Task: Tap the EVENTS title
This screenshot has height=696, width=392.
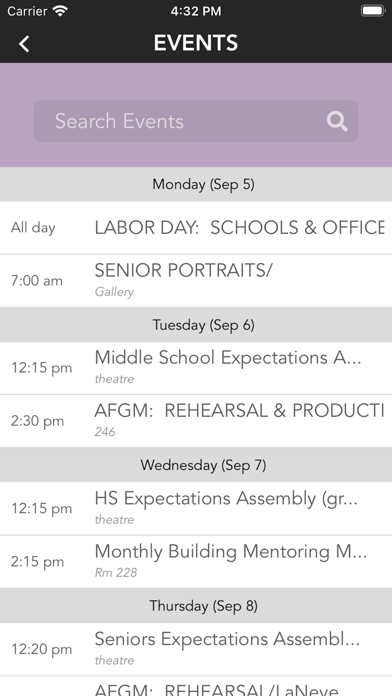Action: (196, 44)
